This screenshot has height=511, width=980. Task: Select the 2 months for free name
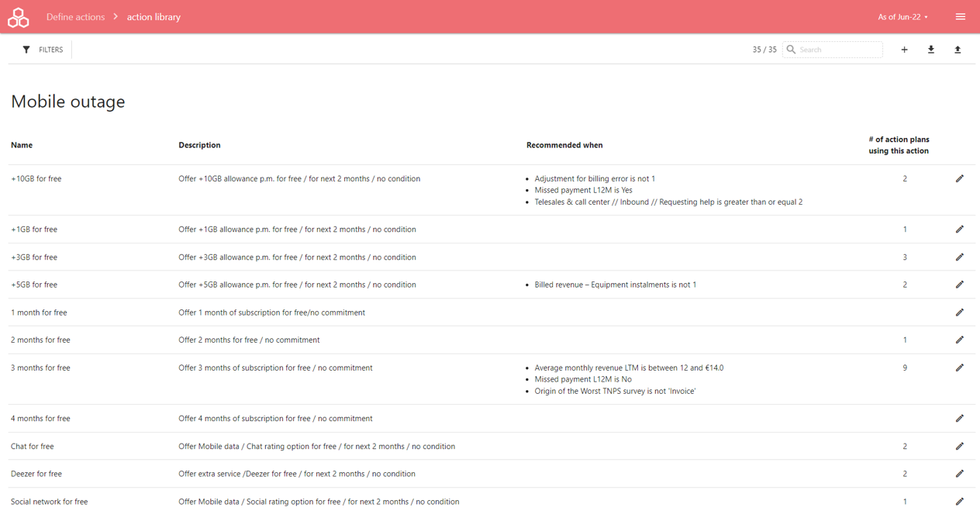pyautogui.click(x=40, y=340)
